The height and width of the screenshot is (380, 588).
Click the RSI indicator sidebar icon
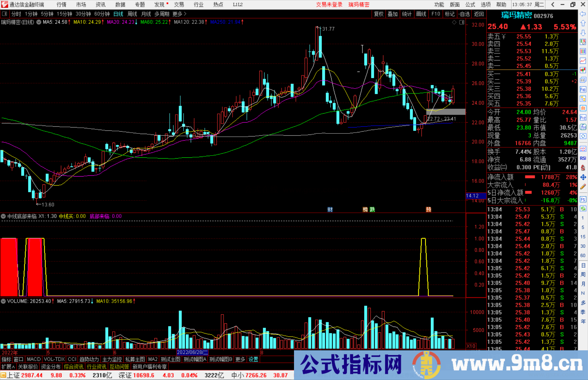coord(583,158)
